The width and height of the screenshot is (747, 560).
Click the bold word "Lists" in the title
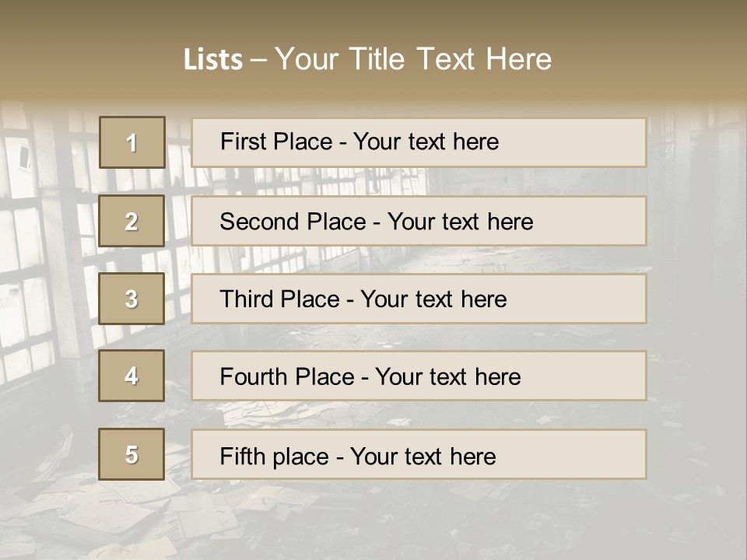click(213, 60)
